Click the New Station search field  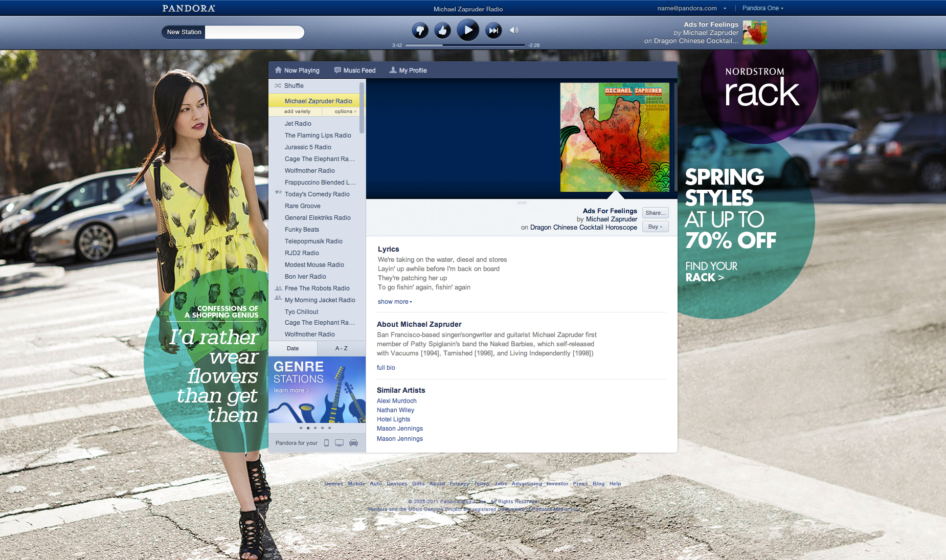point(254,32)
